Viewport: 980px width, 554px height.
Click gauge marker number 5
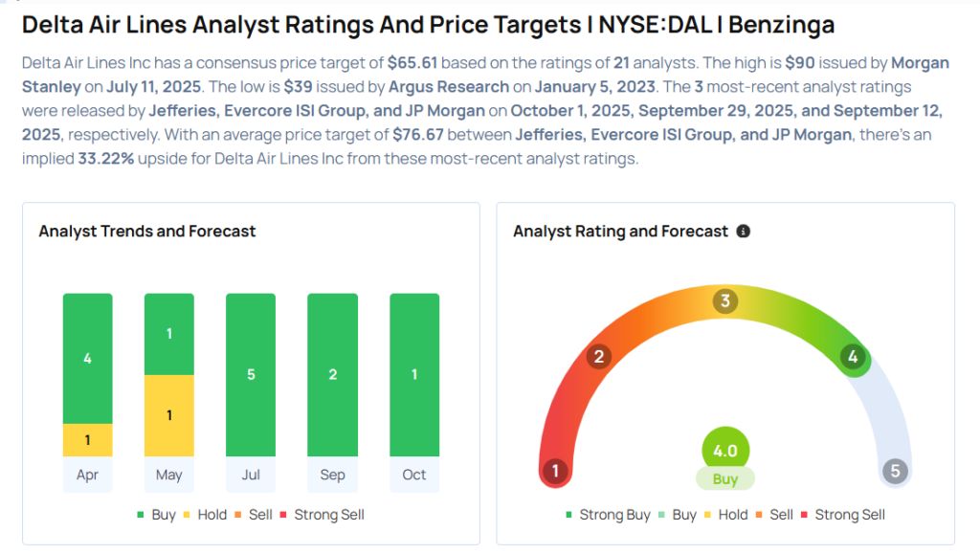(x=896, y=471)
